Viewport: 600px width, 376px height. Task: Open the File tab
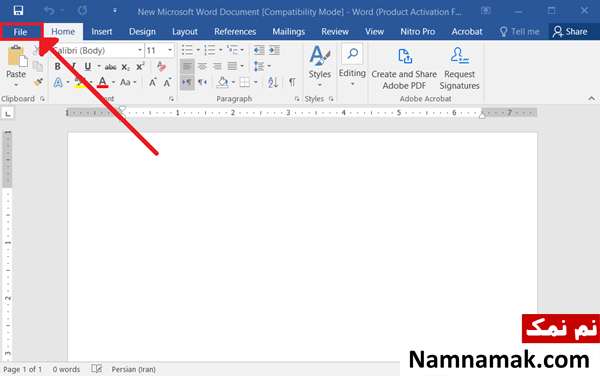(x=20, y=32)
